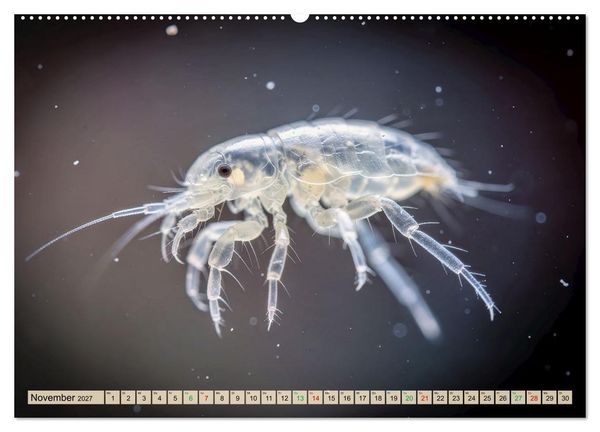Select day 4 in calendar strip
The height and width of the screenshot is (432, 600).
click(159, 398)
